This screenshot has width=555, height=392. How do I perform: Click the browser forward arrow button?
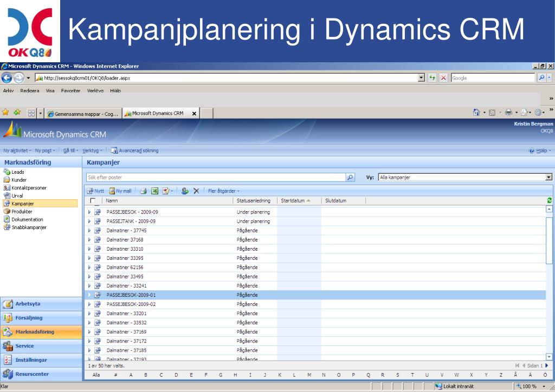tap(19, 78)
